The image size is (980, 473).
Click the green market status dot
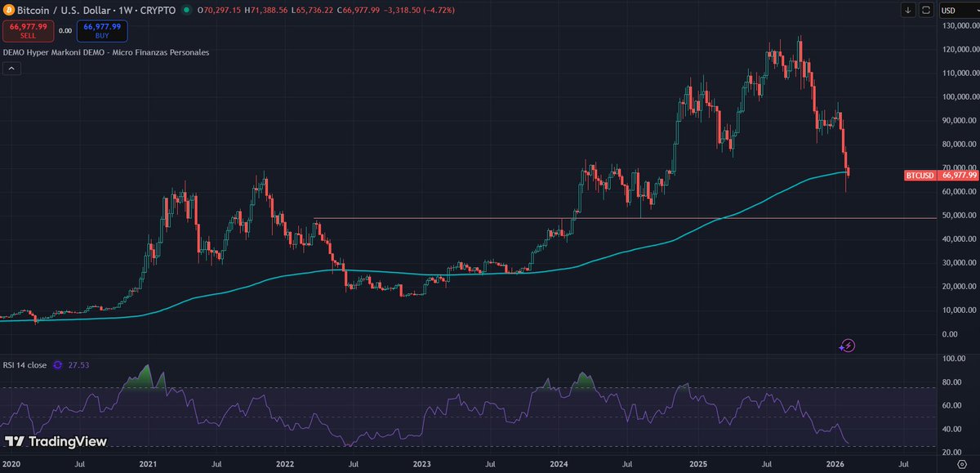coord(188,11)
